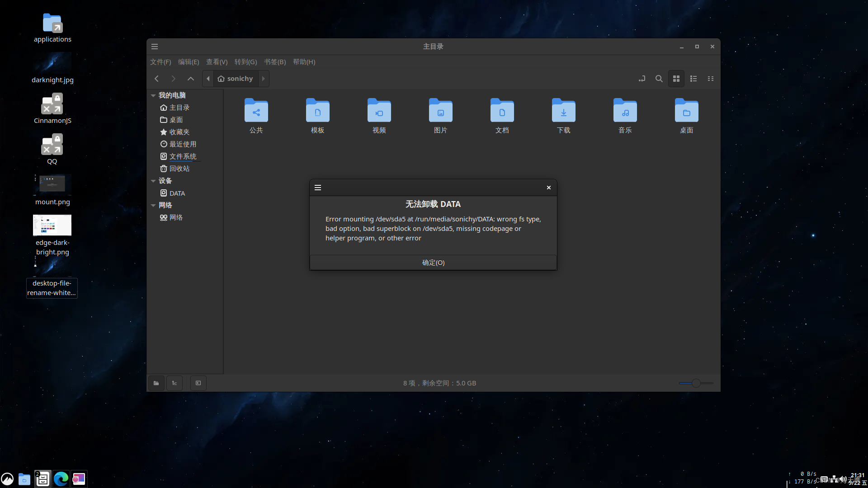Switch to list view mode
The width and height of the screenshot is (868, 488).
pos(693,79)
